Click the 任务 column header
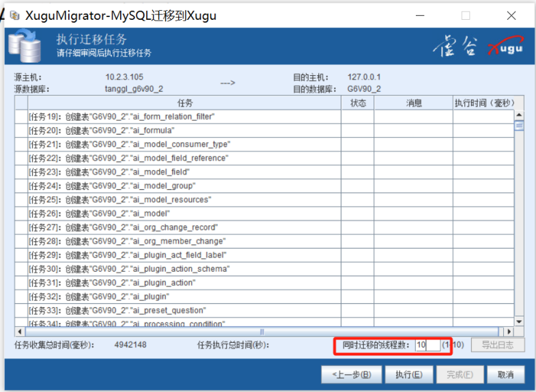 tap(184, 103)
